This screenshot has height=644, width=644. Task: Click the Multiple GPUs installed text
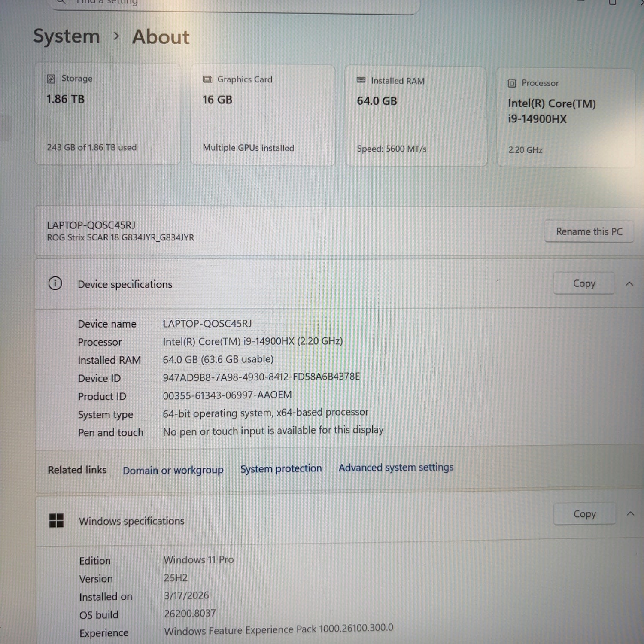click(248, 148)
